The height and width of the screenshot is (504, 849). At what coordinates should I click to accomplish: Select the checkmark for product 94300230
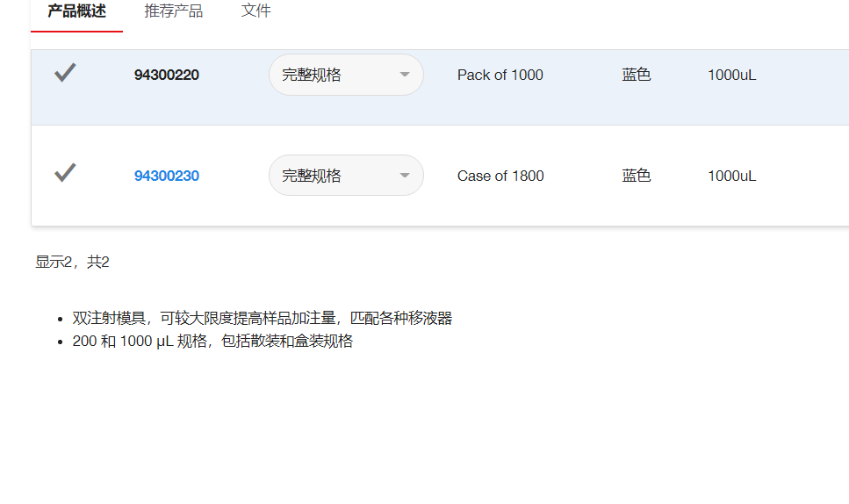coord(65,174)
